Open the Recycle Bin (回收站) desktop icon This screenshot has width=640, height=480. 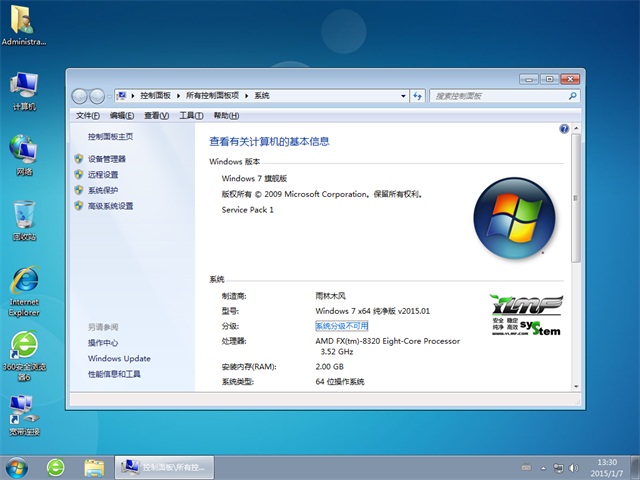24,220
